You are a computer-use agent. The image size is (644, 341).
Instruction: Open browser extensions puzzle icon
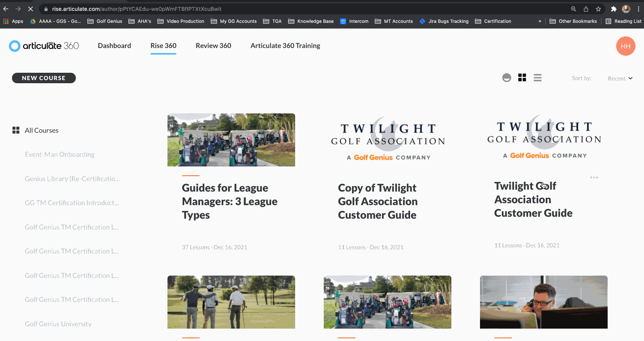(613, 9)
